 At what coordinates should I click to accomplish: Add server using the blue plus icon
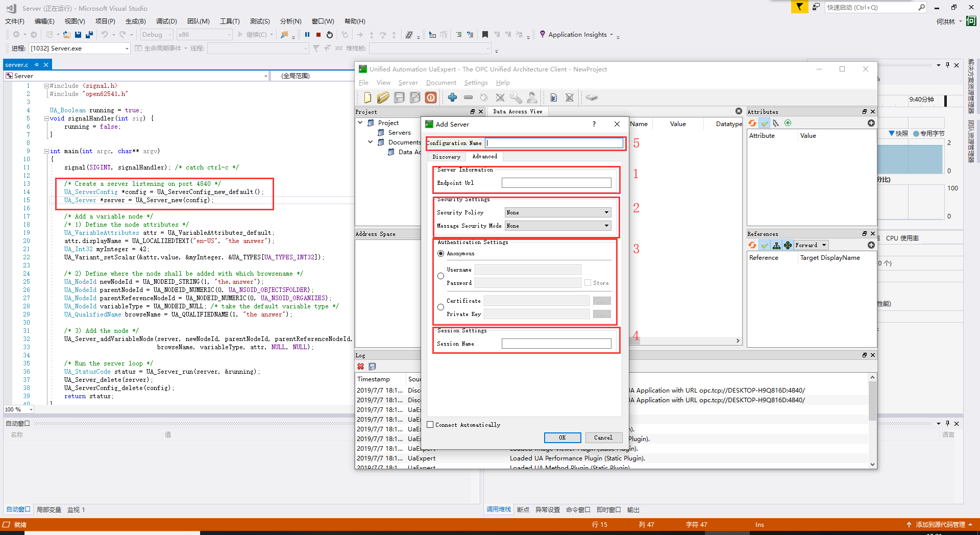(x=452, y=98)
